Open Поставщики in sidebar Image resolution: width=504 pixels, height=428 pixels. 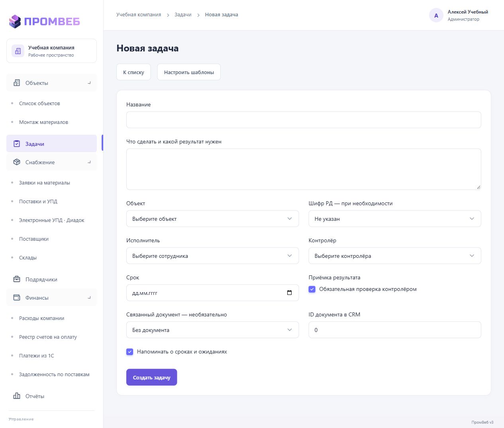click(x=34, y=239)
